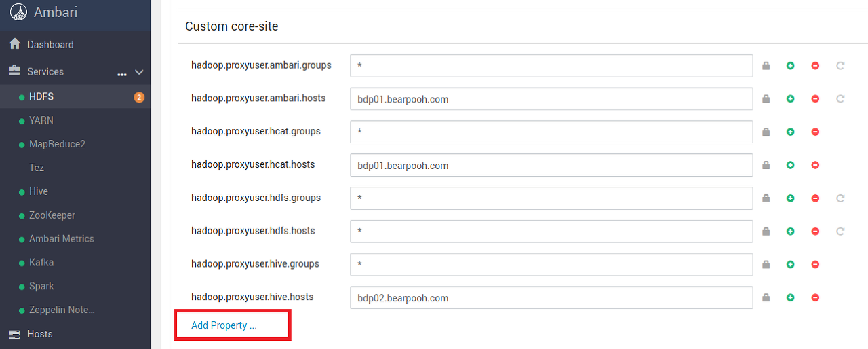This screenshot has width=868, height=349.
Task: Toggle lock icon for hadoop.proxyuser.hive.hosts
Action: tap(766, 297)
